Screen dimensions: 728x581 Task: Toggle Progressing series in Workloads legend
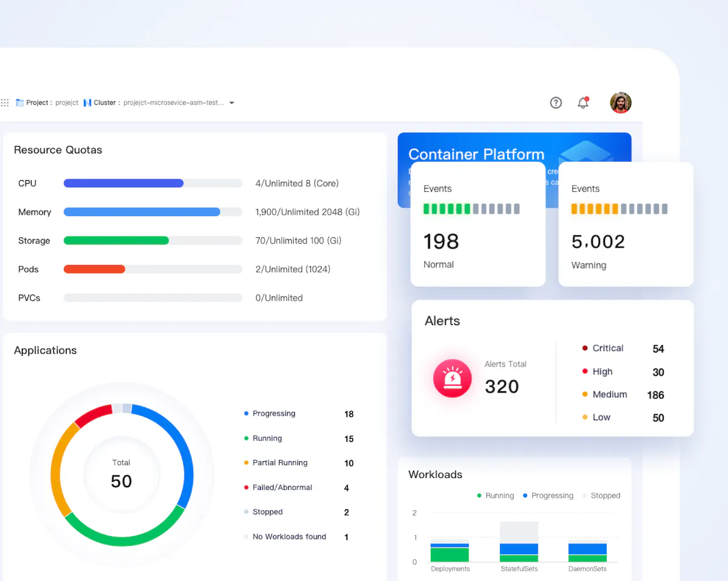click(548, 495)
